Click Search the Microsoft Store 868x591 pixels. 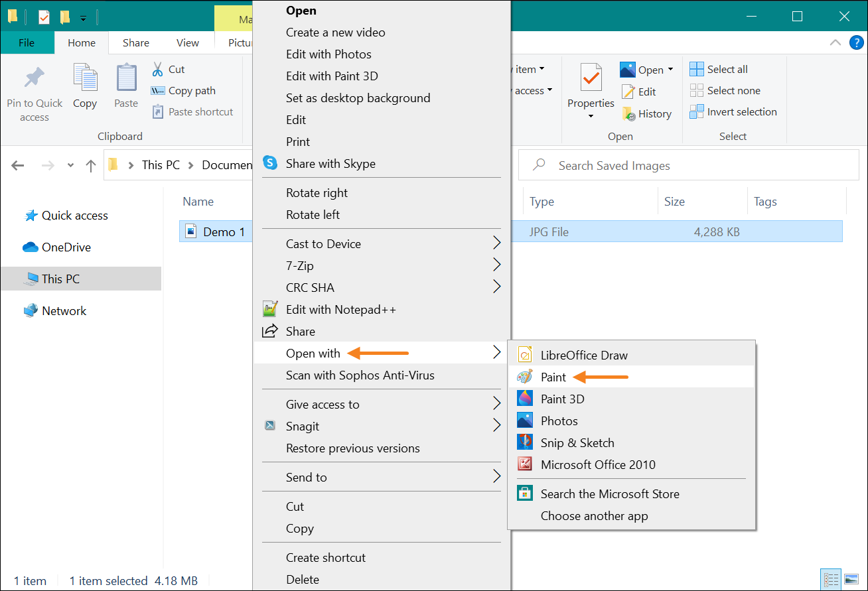pos(609,493)
